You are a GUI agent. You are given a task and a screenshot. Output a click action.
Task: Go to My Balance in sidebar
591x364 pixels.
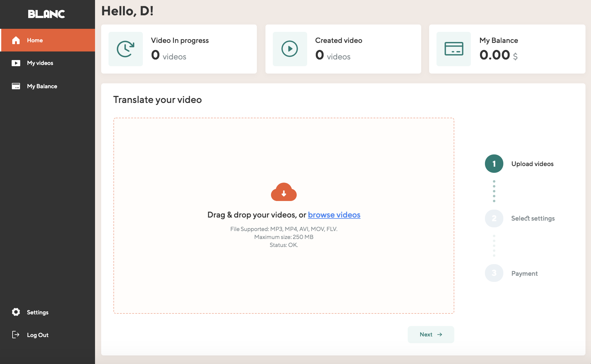coord(42,86)
